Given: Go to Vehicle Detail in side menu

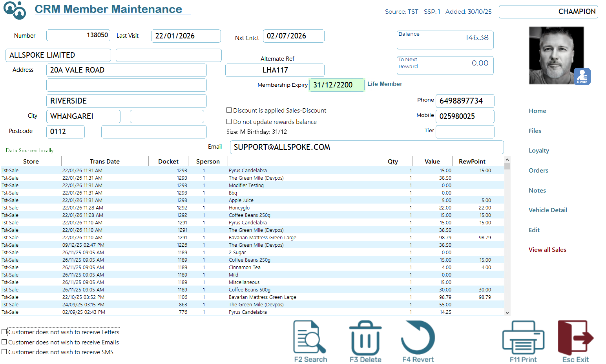Looking at the screenshot, I should coord(548,210).
